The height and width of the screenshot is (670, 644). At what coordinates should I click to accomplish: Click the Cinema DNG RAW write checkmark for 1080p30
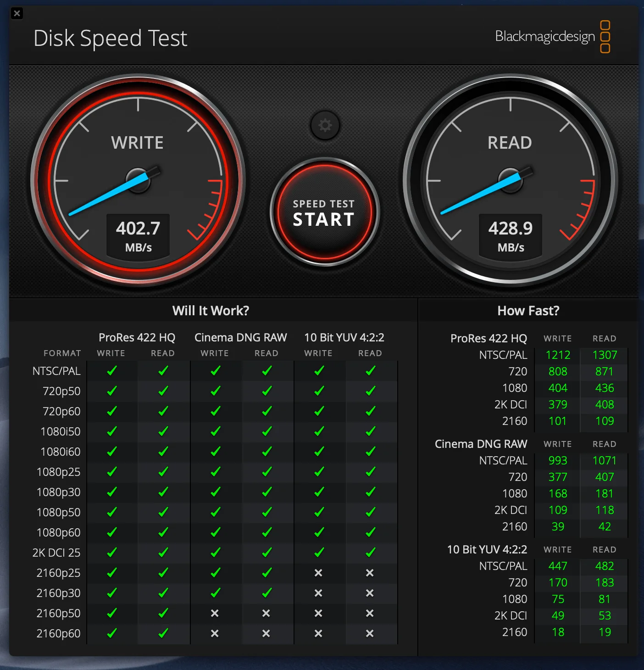(x=215, y=492)
